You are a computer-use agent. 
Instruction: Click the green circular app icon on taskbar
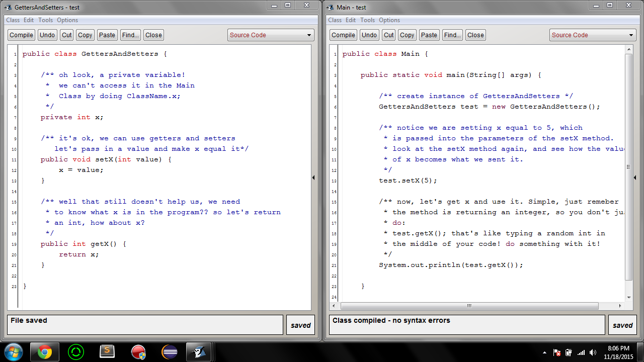point(76,351)
